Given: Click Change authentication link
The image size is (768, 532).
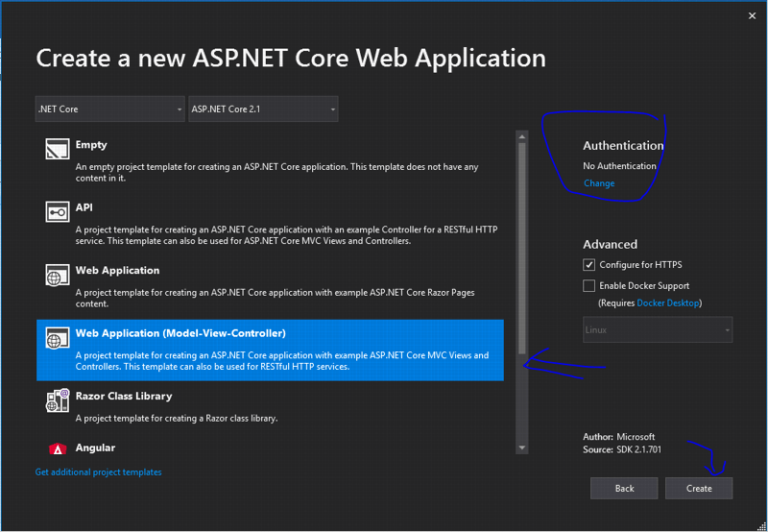Looking at the screenshot, I should click(x=599, y=183).
